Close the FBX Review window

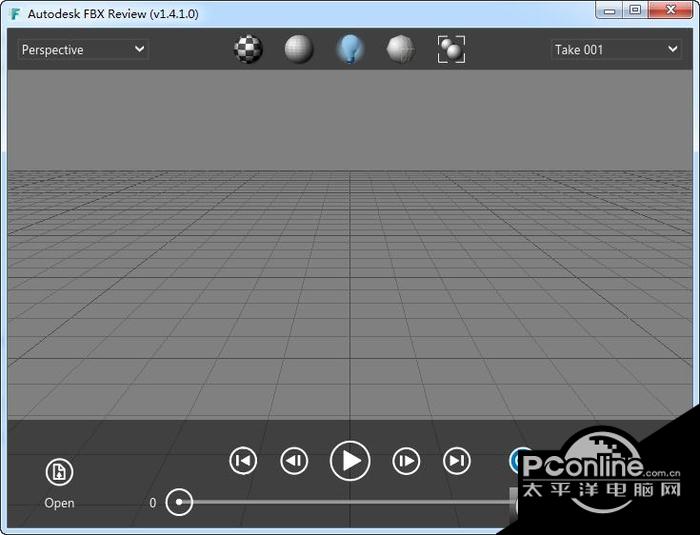(671, 10)
